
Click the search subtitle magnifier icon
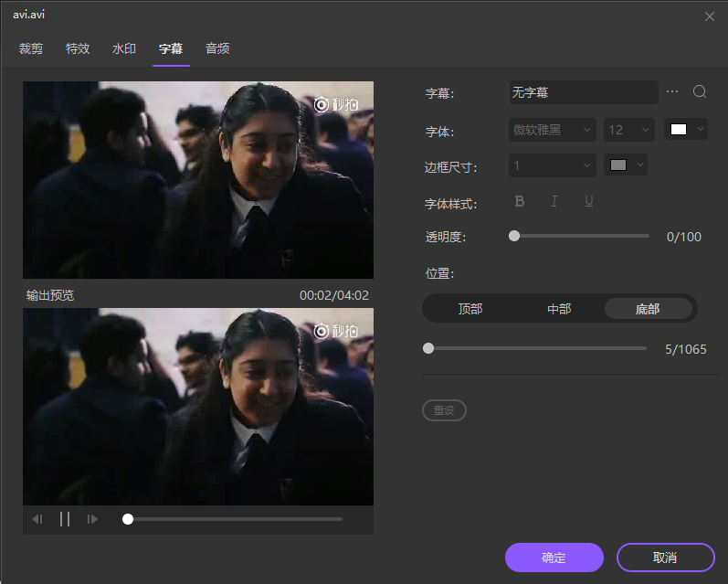[700, 92]
